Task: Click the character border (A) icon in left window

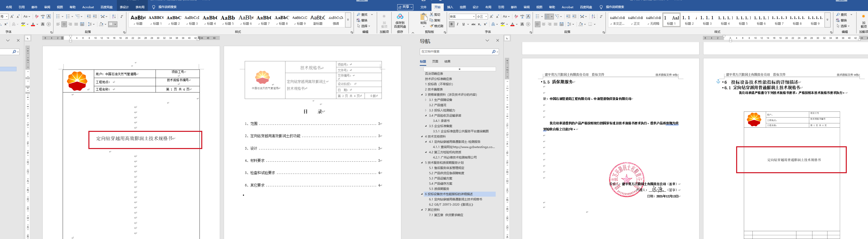Action: (49, 16)
